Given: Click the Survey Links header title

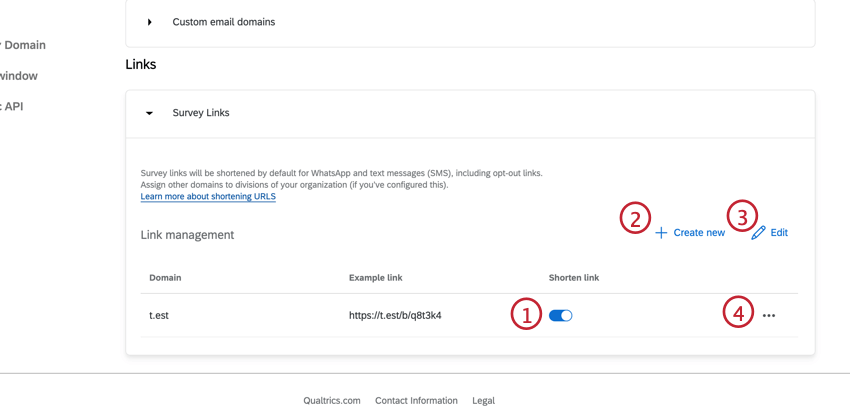Looking at the screenshot, I should (201, 113).
